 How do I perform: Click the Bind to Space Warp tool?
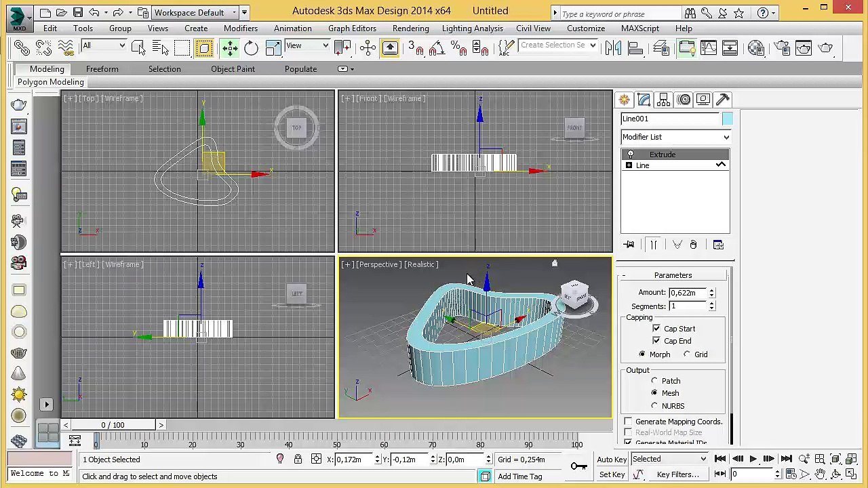(x=65, y=47)
